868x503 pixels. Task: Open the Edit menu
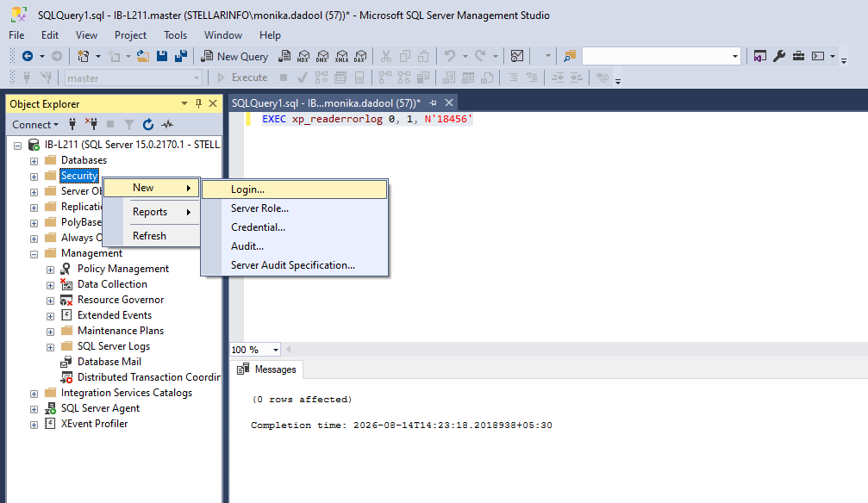click(50, 34)
